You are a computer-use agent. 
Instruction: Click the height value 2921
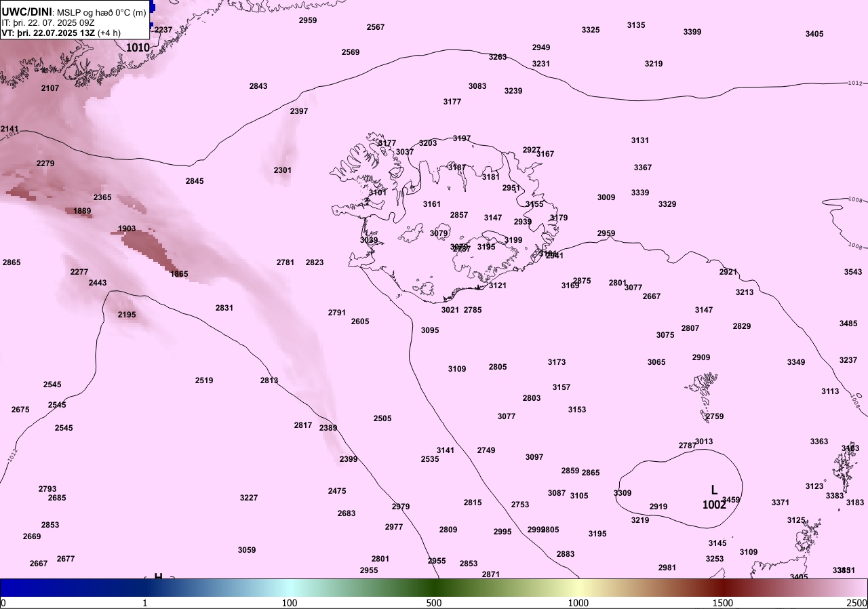pos(728,272)
